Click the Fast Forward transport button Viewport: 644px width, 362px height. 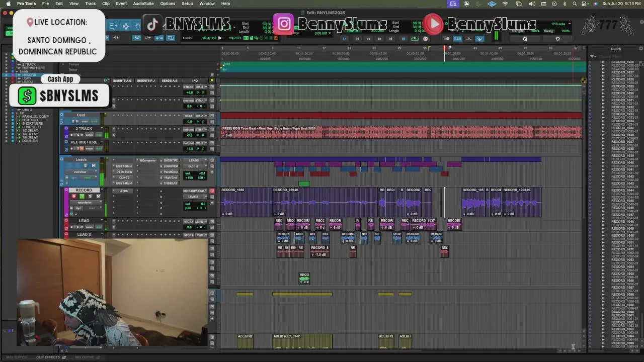coord(379,39)
